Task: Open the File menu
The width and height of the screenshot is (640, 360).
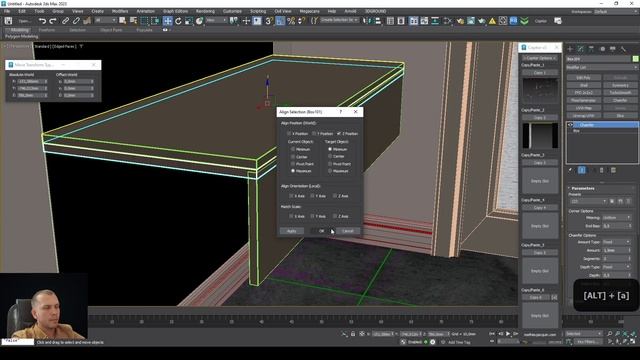Action: click(7, 11)
